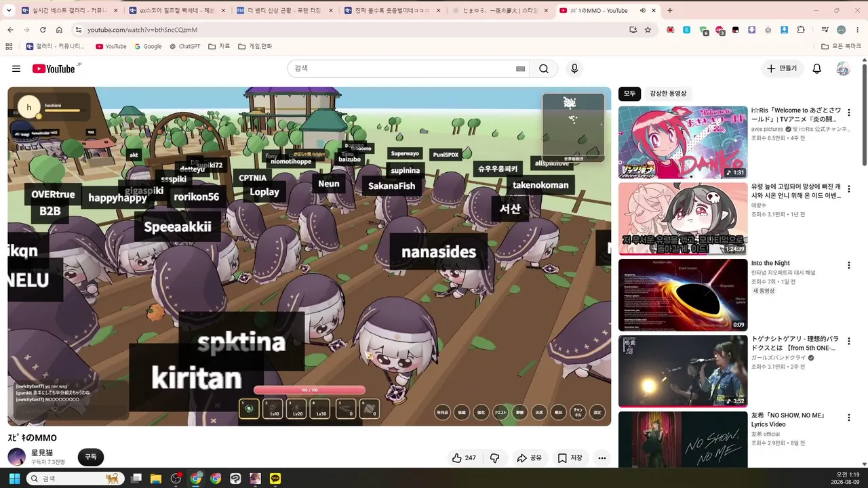Viewport: 868px width, 488px height.
Task: Open the Chrome profile avatar in toolbar
Action: 841,30
